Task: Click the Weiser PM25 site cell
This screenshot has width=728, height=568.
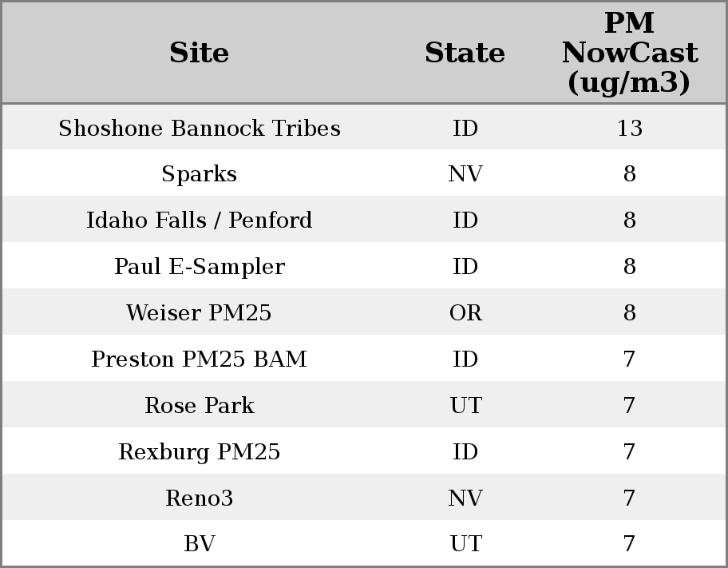Action: pyautogui.click(x=200, y=313)
